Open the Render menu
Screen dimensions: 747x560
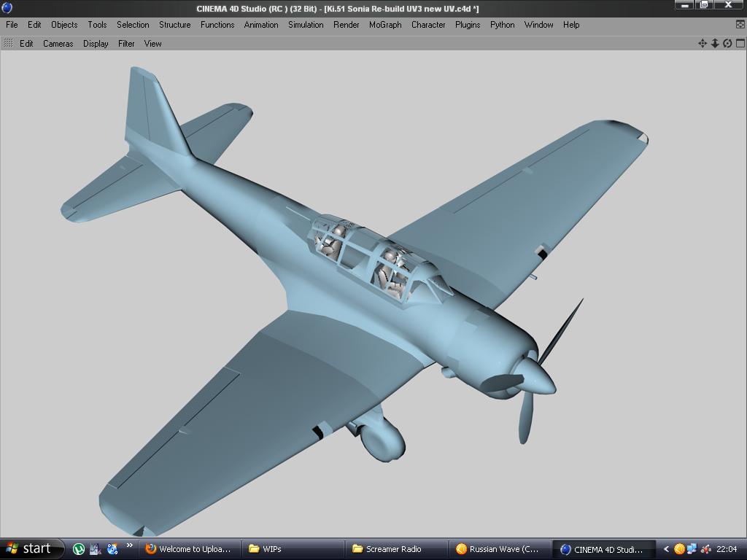click(346, 25)
